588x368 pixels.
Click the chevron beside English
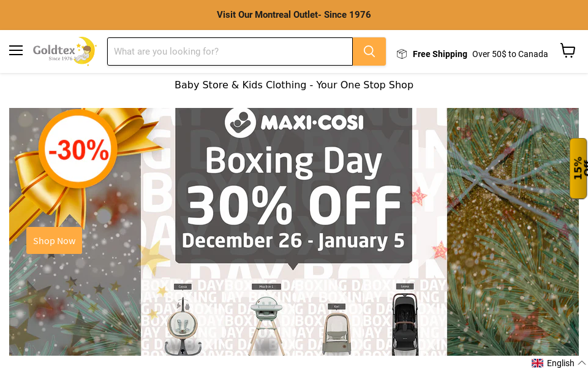[x=582, y=363]
